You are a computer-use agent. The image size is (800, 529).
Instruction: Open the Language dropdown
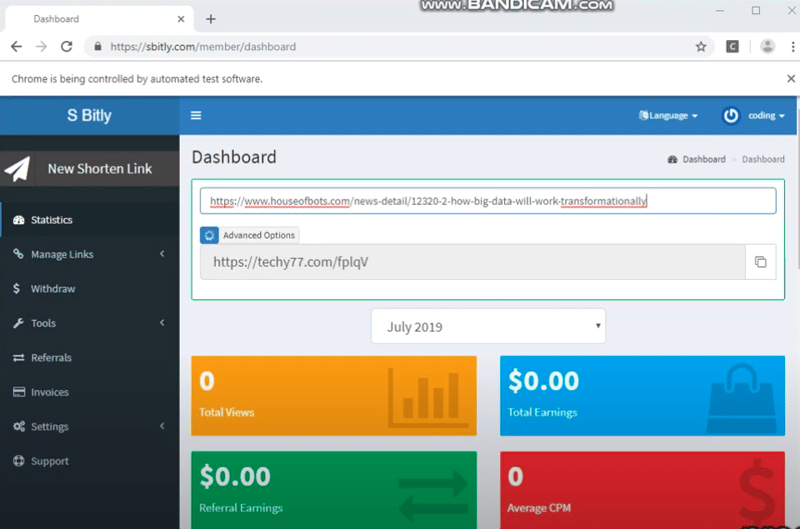click(x=668, y=115)
